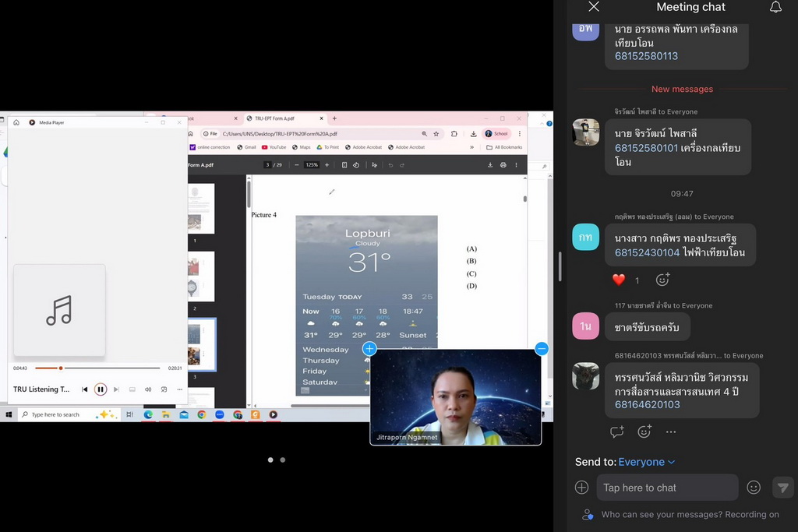Skip to next track in Media Player

(116, 389)
